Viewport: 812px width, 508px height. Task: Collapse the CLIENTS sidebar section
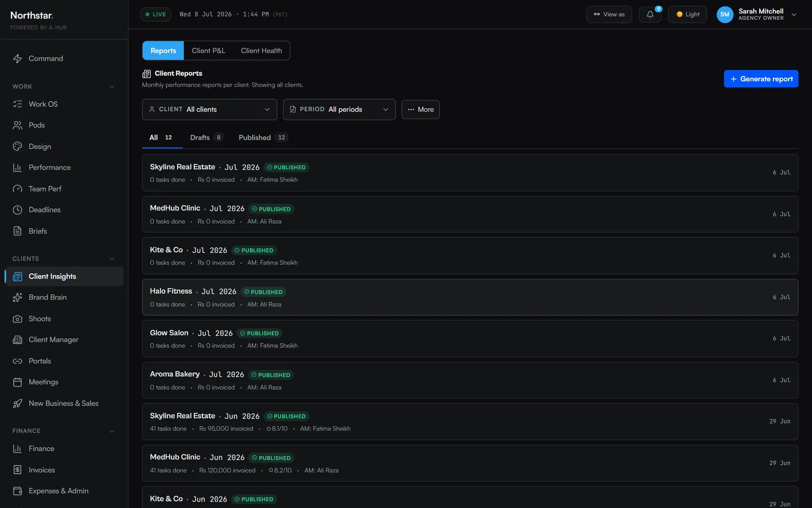coord(112,259)
